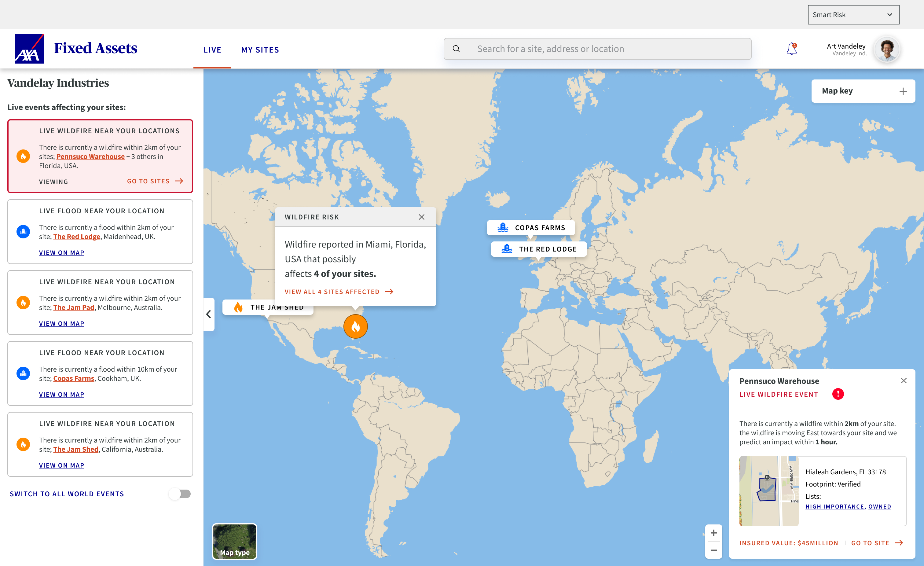The width and height of the screenshot is (924, 566).
Task: Click The Red Lodge map label
Action: click(x=538, y=249)
